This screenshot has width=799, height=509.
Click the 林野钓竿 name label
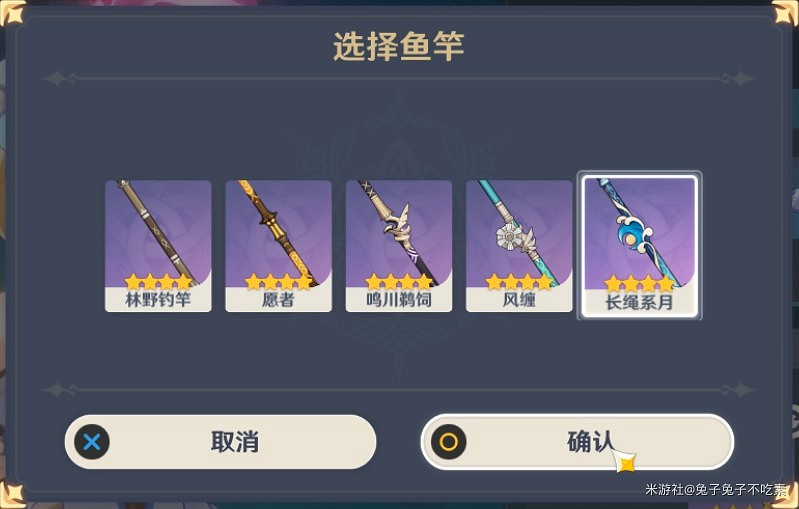point(158,300)
